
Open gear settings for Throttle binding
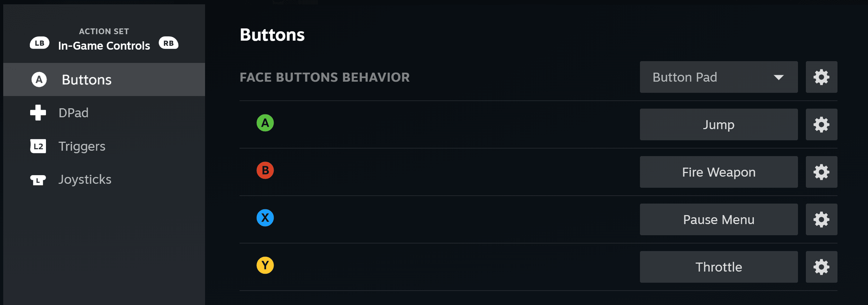click(x=821, y=267)
